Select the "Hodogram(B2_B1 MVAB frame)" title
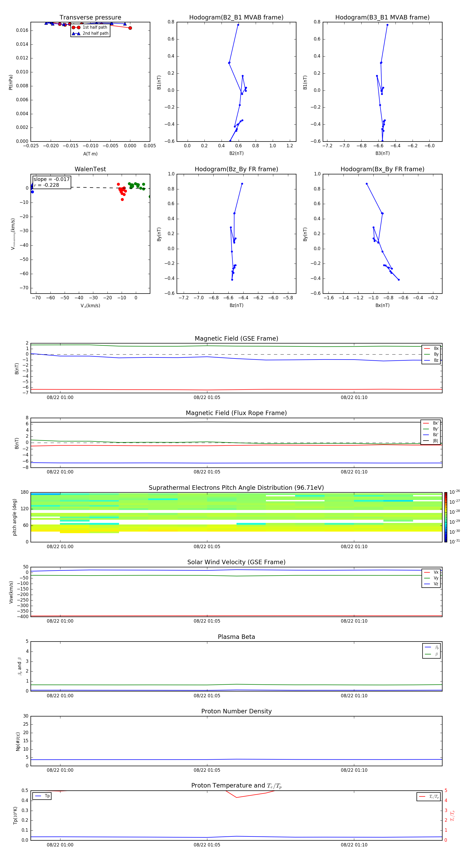 pyautogui.click(x=236, y=17)
